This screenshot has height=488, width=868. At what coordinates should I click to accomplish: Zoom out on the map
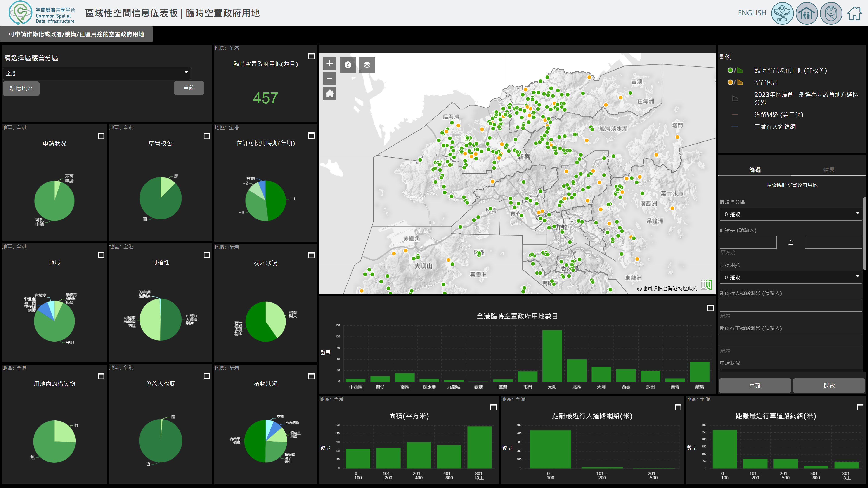[x=330, y=78]
